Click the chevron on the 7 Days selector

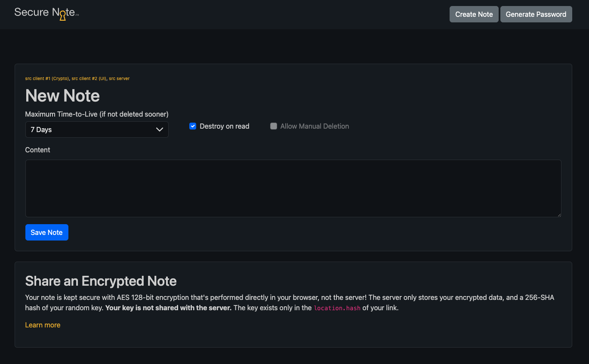coord(159,130)
